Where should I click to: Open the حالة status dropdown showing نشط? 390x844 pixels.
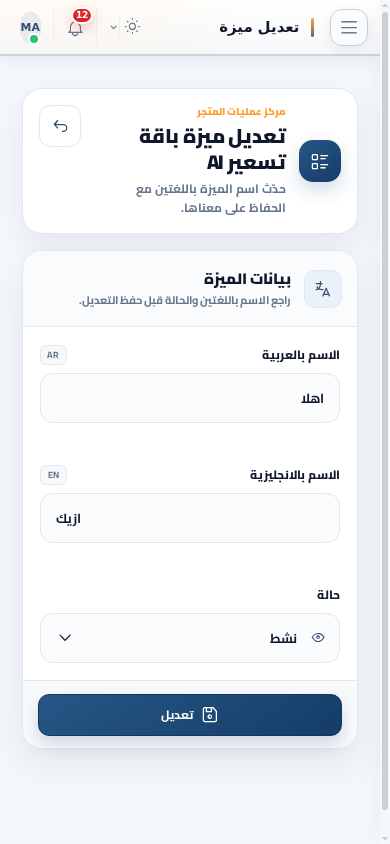point(190,638)
